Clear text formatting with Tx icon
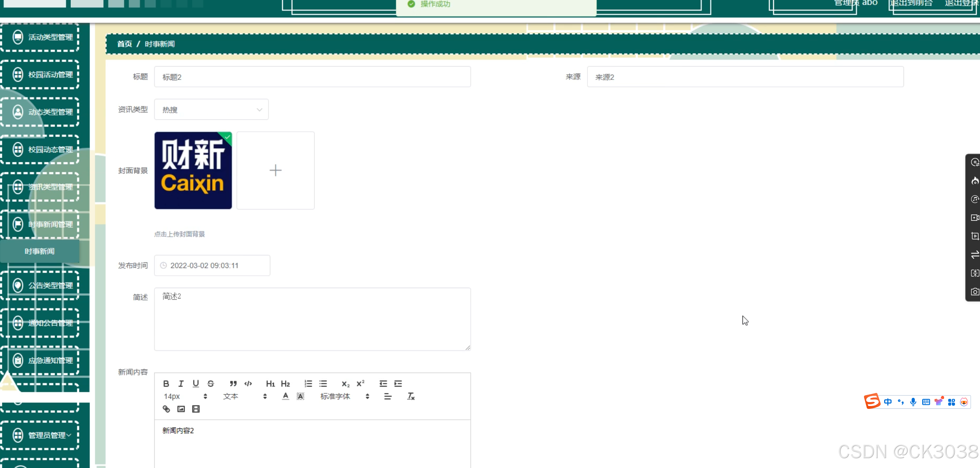Image resolution: width=980 pixels, height=468 pixels. [x=411, y=396]
